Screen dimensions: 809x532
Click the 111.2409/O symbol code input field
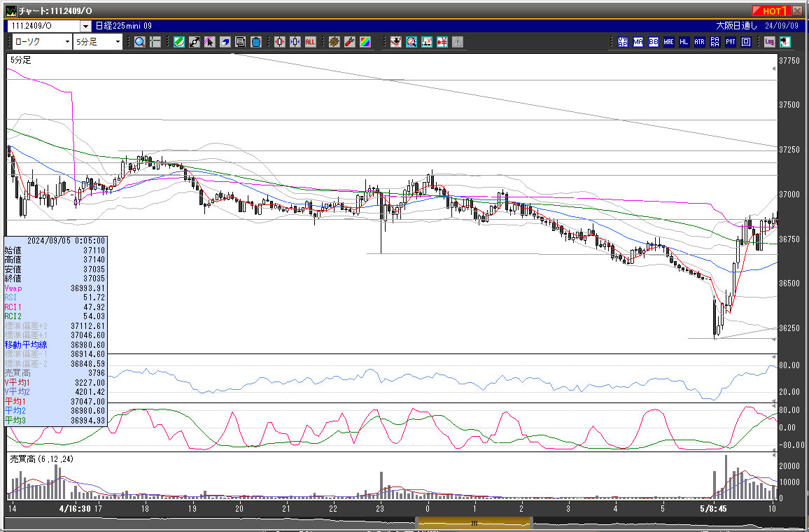coord(44,26)
